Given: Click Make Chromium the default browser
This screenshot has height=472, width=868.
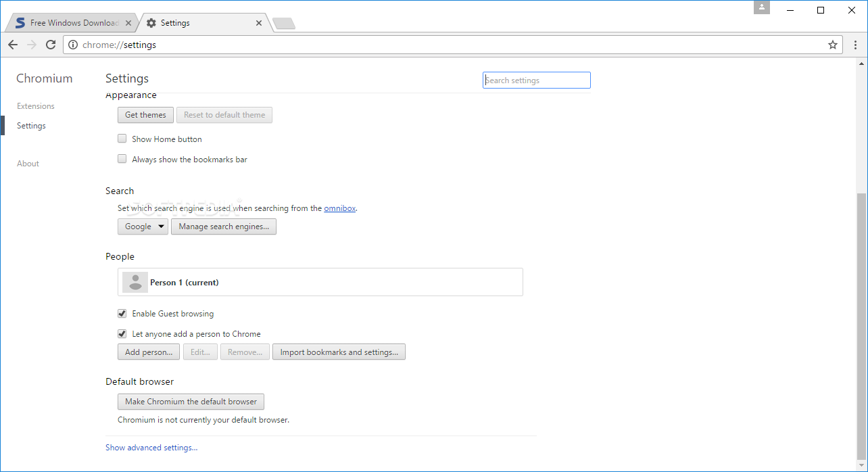Looking at the screenshot, I should tap(191, 402).
